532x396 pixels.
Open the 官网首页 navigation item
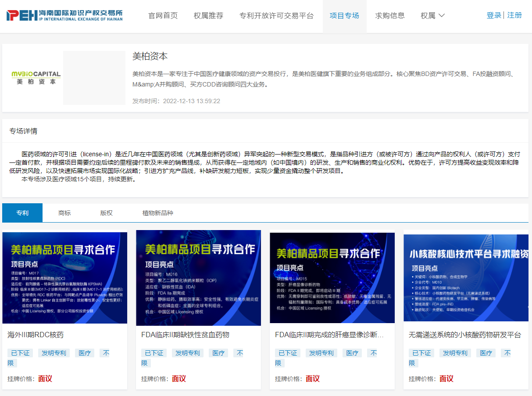click(x=163, y=16)
